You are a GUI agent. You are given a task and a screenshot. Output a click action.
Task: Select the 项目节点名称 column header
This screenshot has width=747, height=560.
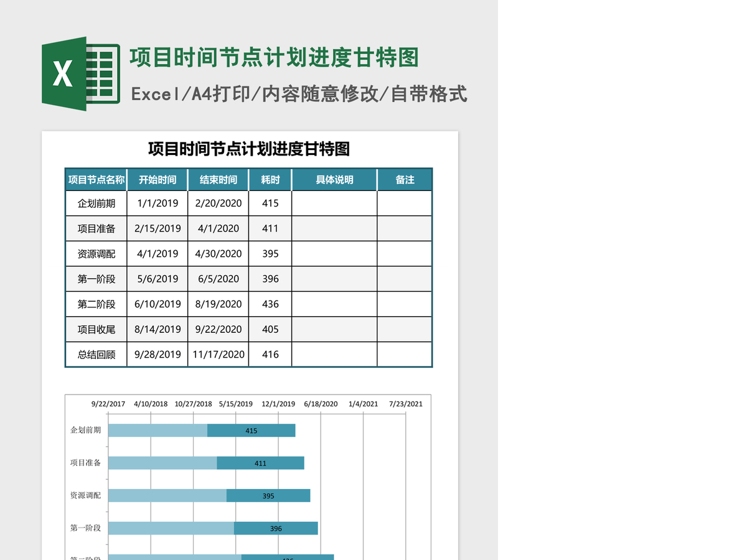tap(96, 180)
